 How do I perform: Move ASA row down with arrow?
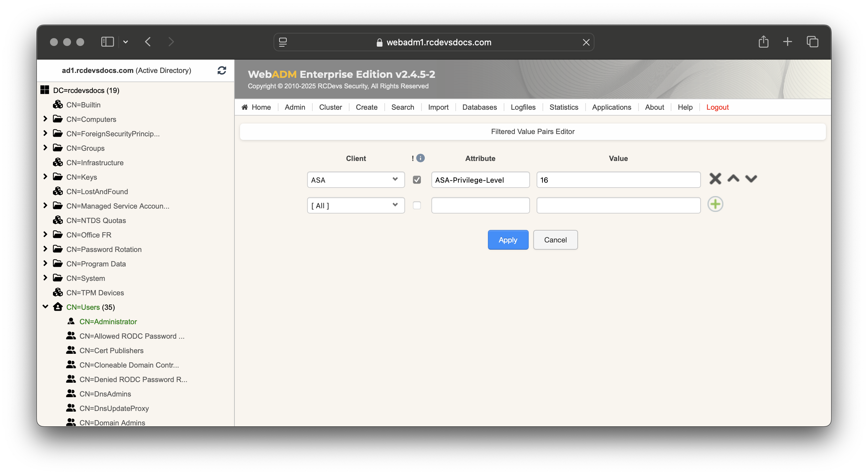pos(751,178)
